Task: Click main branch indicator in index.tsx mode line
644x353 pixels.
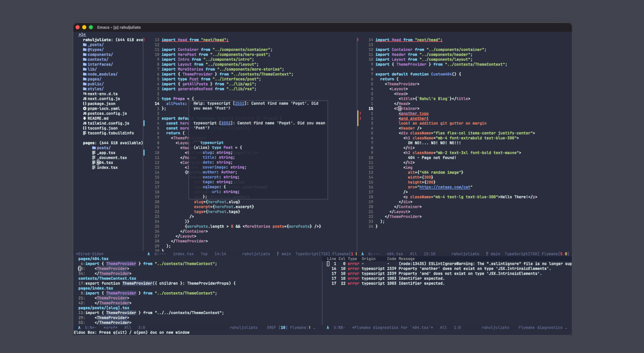Action: point(284,254)
